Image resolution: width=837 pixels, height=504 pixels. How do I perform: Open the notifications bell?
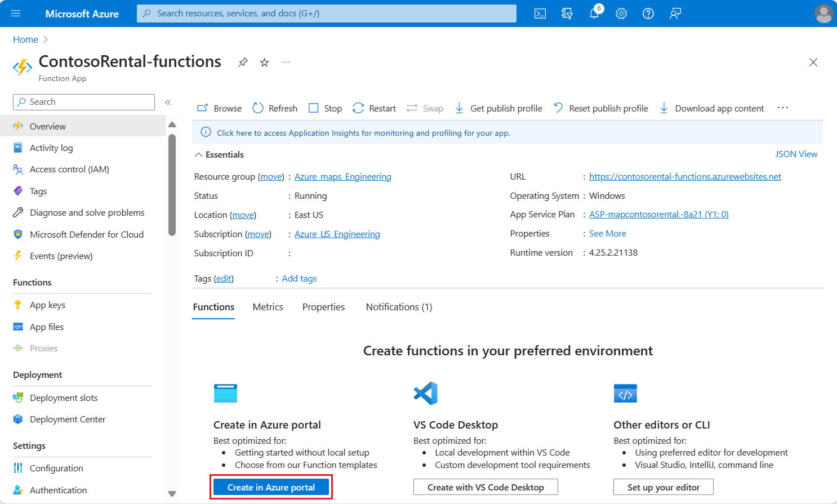(x=594, y=14)
